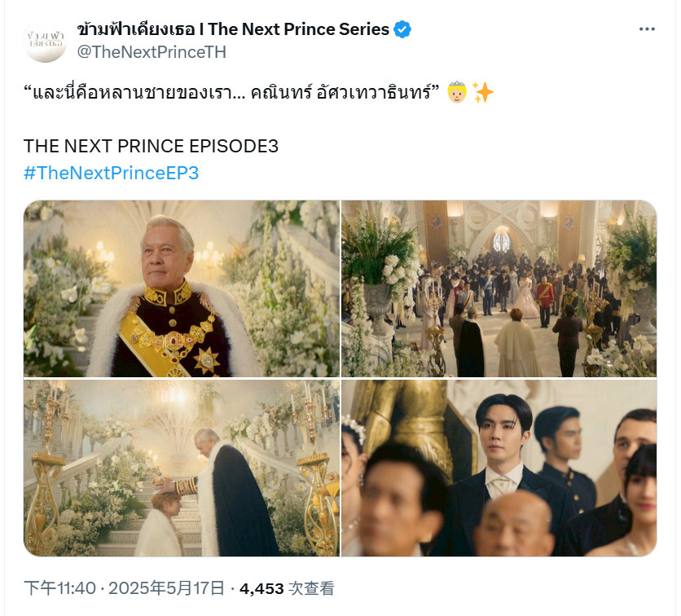Click the sparkles emoji after the quote
The height and width of the screenshot is (616, 681).
point(482,92)
